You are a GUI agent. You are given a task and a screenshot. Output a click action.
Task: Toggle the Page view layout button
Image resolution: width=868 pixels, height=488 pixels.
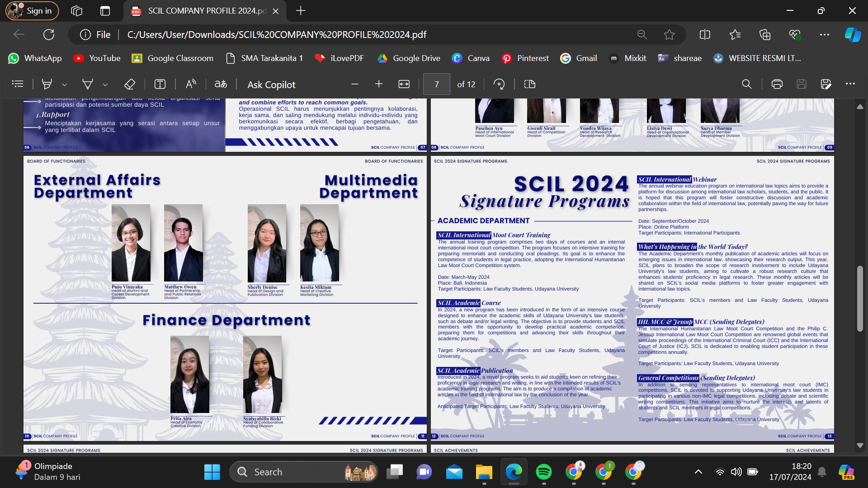coord(529,84)
